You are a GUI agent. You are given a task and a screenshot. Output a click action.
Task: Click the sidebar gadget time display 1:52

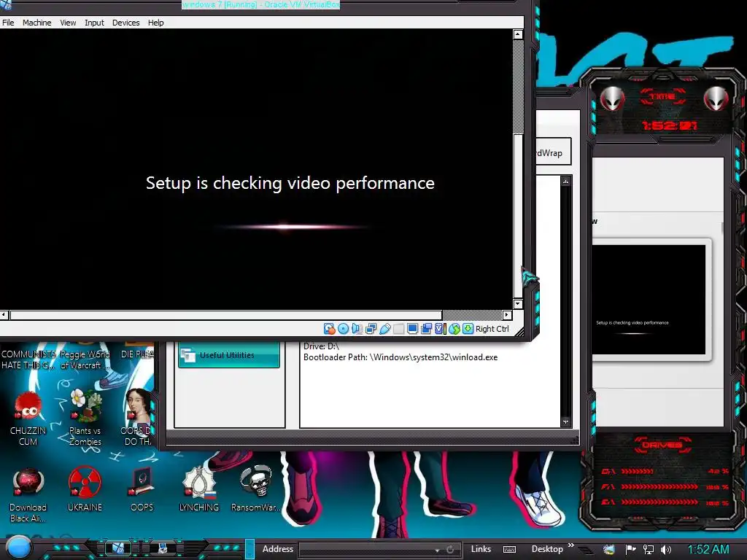(669, 125)
